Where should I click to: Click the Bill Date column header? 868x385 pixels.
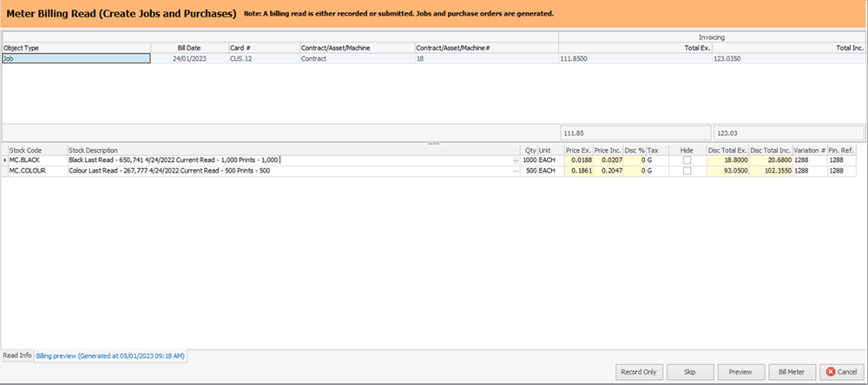tap(187, 48)
